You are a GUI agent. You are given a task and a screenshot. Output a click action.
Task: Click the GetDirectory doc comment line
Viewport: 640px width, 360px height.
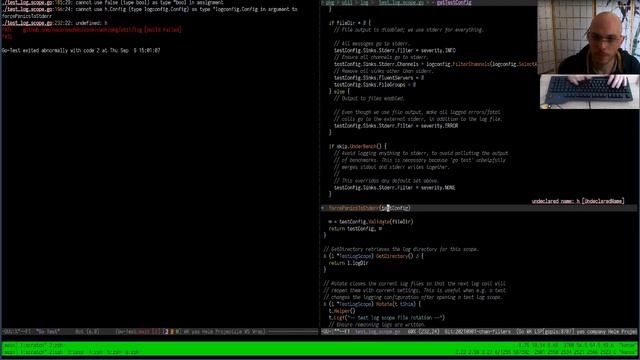click(401, 249)
